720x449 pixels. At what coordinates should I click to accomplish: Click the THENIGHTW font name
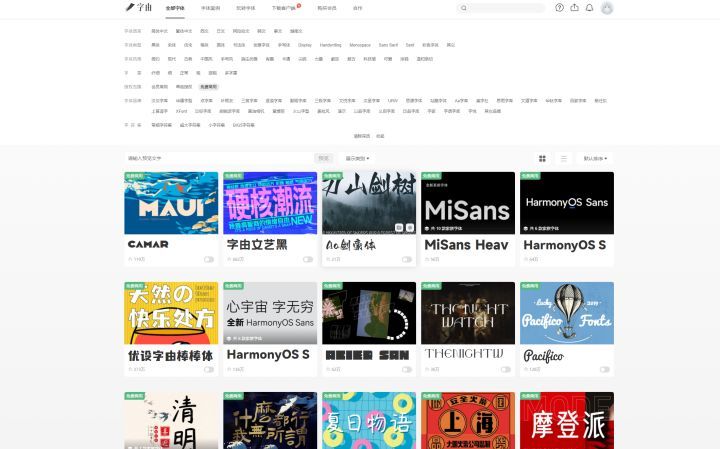point(464,354)
